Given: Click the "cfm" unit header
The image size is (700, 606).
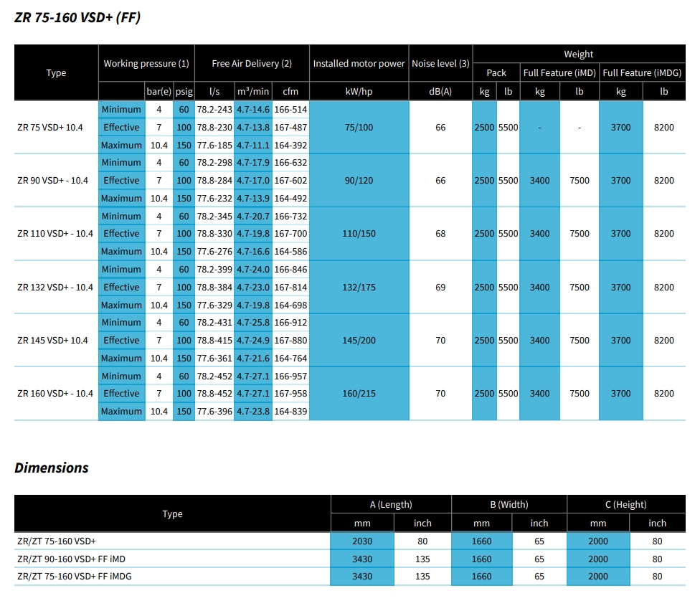Looking at the screenshot, I should pyautogui.click(x=290, y=92).
